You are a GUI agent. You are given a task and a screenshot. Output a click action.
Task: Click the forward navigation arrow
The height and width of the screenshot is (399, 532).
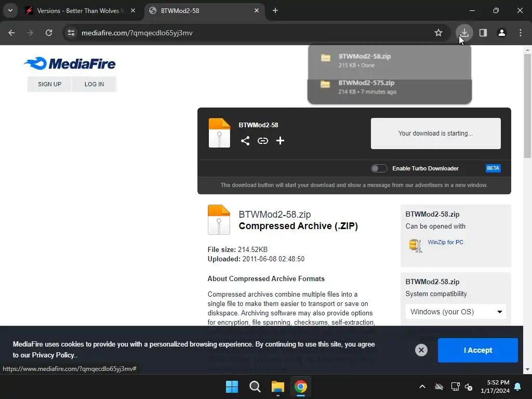pyautogui.click(x=30, y=33)
